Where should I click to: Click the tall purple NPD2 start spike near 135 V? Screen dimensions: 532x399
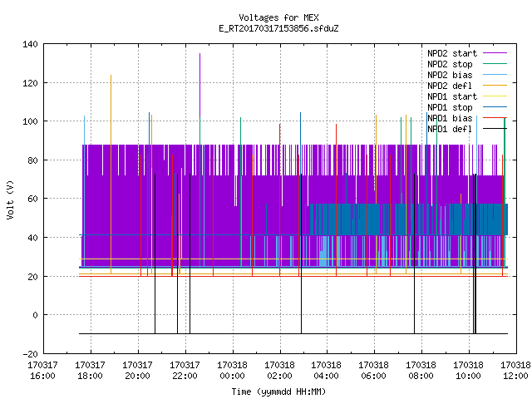click(199, 85)
